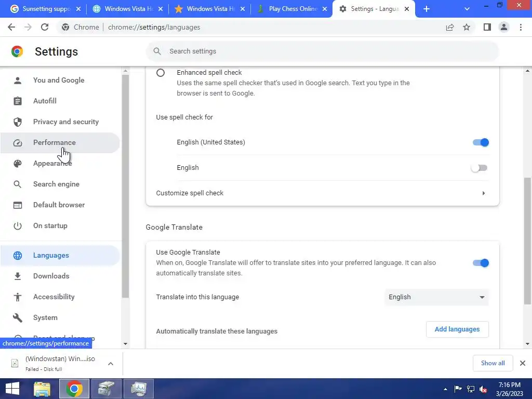The height and width of the screenshot is (399, 532).
Task: Click sidebar scroll up arrow
Action: pos(126,71)
